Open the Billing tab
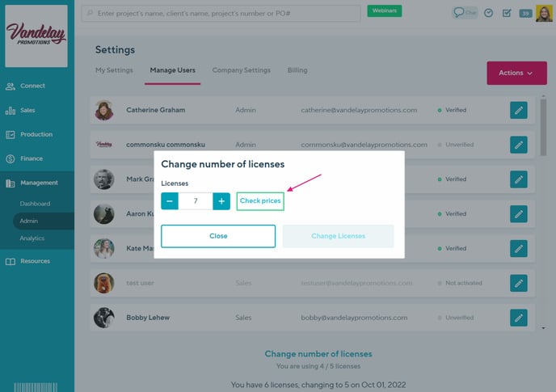The image size is (556, 392). pos(297,70)
